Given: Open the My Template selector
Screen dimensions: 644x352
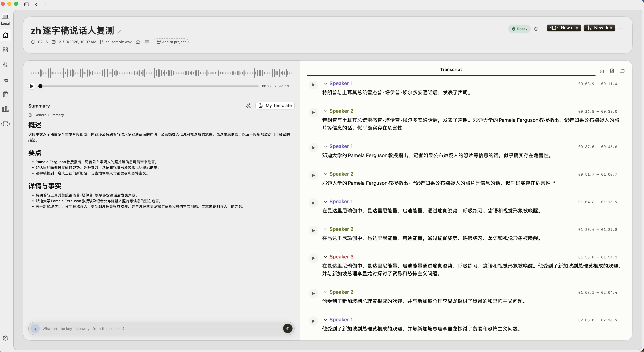Looking at the screenshot, I should 275,105.
